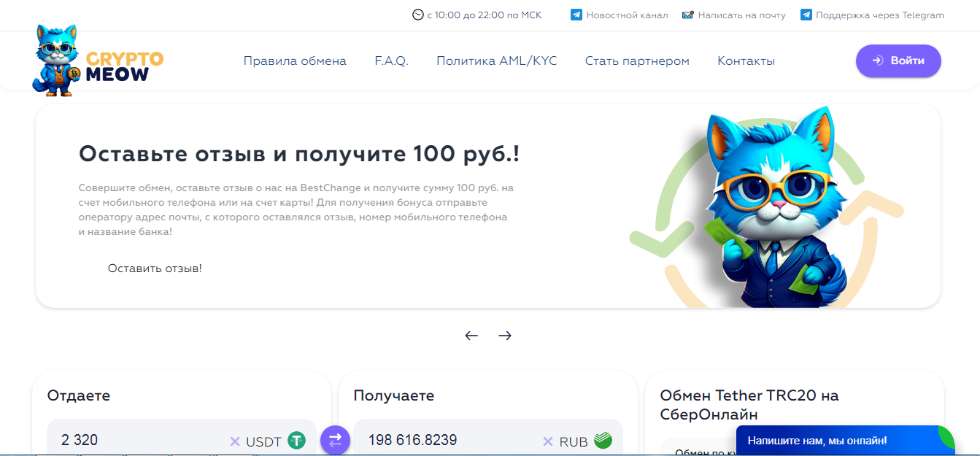
Task: Clear the RUB amount with the X icon
Action: tap(548, 441)
